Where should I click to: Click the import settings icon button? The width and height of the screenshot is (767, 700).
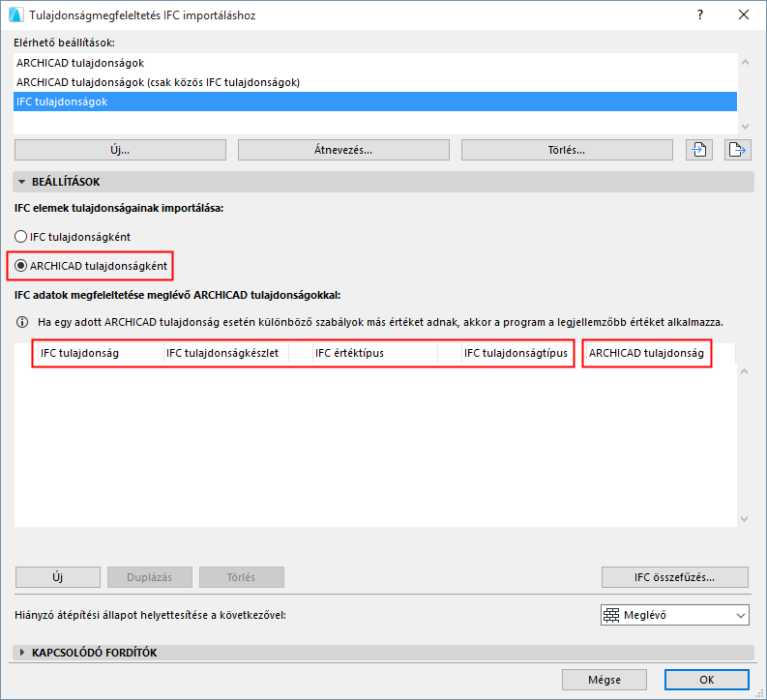click(x=699, y=150)
